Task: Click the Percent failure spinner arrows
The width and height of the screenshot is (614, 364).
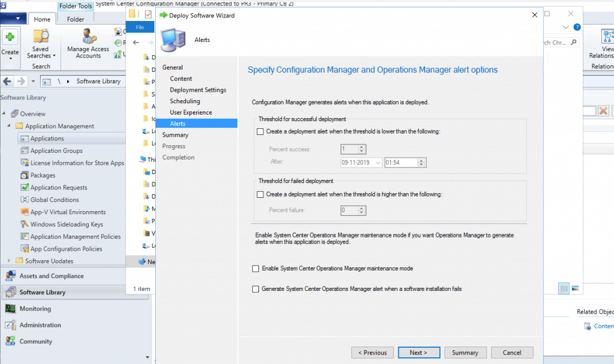Action: tap(362, 210)
